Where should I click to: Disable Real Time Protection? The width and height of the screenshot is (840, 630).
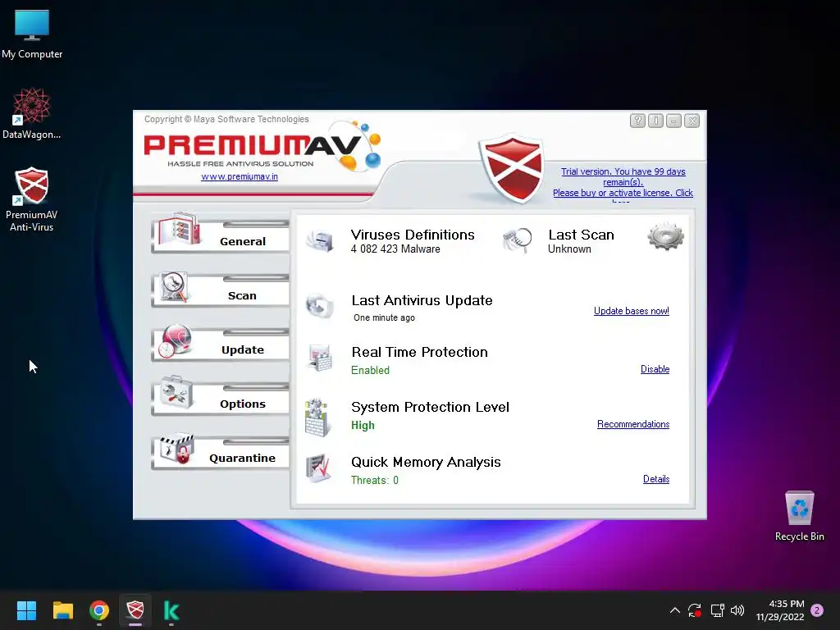point(655,369)
